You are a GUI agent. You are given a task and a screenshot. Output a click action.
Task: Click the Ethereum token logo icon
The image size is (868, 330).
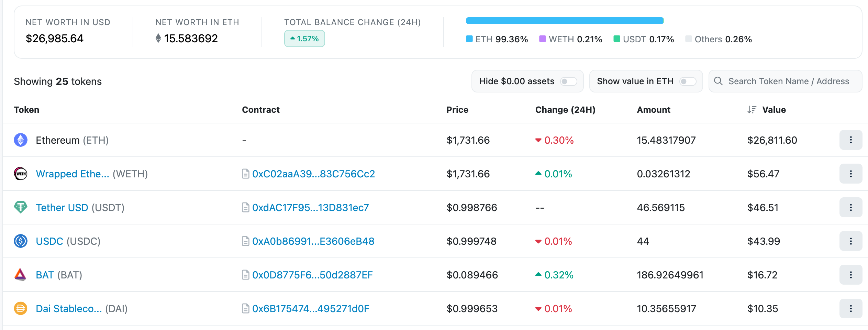coord(21,140)
